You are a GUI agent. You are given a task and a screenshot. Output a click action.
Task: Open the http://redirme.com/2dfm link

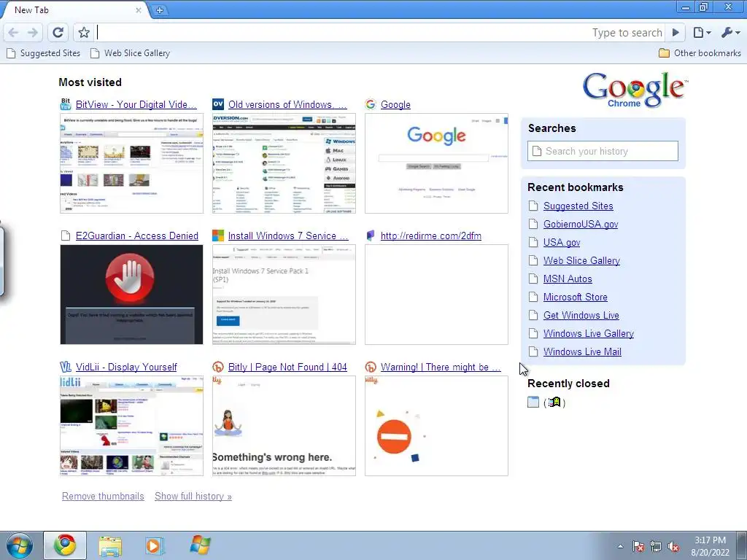430,236
